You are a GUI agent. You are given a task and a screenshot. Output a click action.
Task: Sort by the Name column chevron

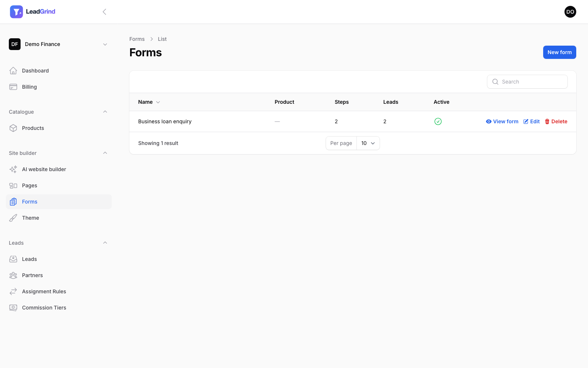[x=158, y=102]
